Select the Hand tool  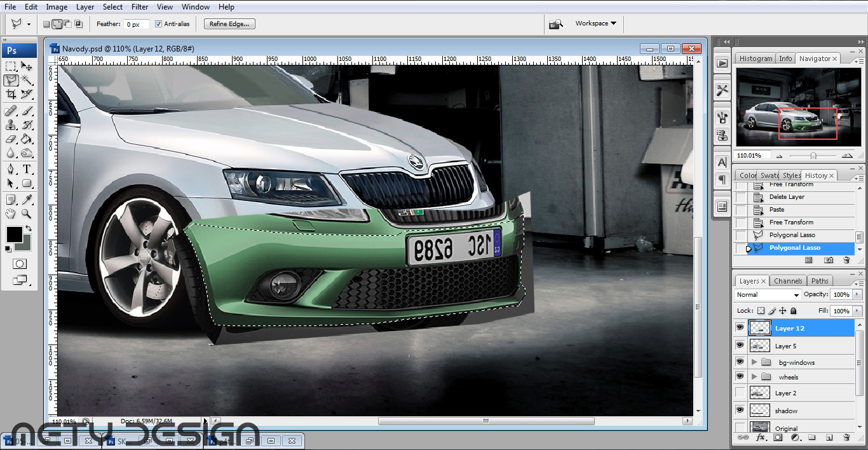[11, 214]
